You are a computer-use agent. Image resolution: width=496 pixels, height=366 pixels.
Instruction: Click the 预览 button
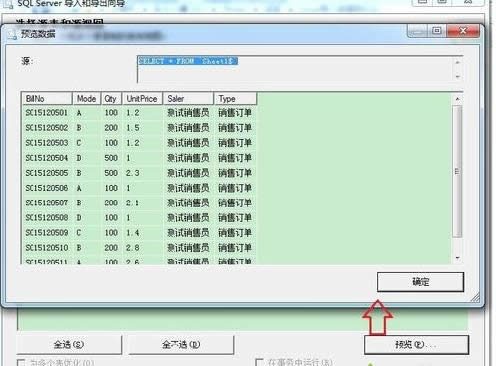[x=416, y=344]
